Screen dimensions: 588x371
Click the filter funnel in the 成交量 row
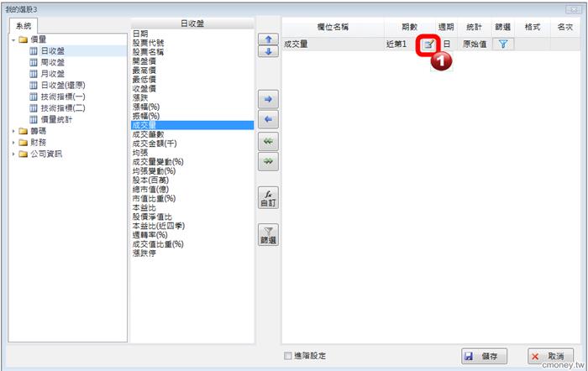pyautogui.click(x=503, y=44)
